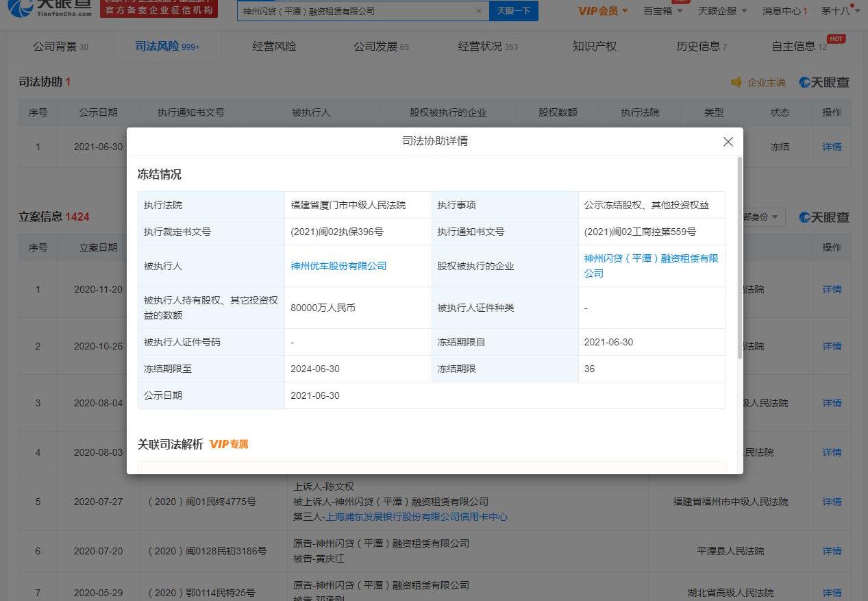Open the 公司发展 tab

381,47
